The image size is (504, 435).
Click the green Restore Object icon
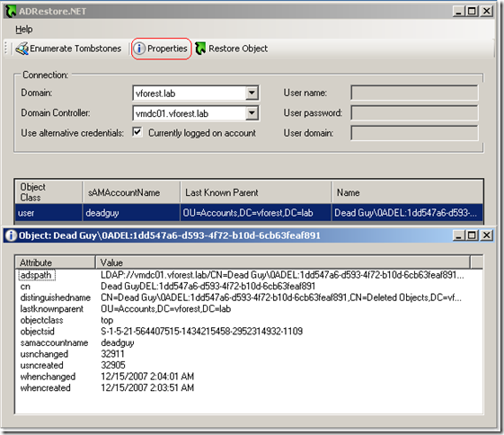[200, 49]
